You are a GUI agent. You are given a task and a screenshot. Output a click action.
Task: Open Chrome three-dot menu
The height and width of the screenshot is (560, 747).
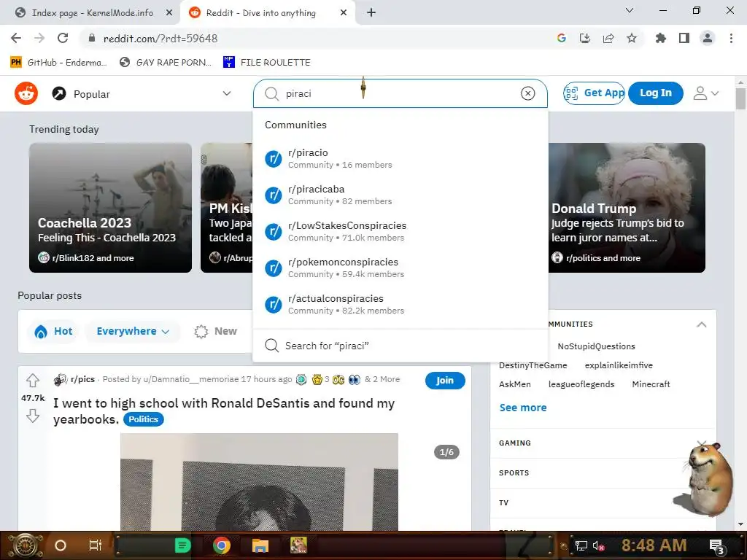(731, 38)
